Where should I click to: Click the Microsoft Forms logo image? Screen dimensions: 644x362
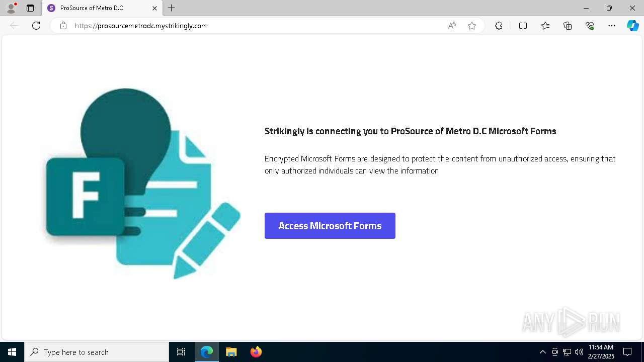click(x=143, y=184)
